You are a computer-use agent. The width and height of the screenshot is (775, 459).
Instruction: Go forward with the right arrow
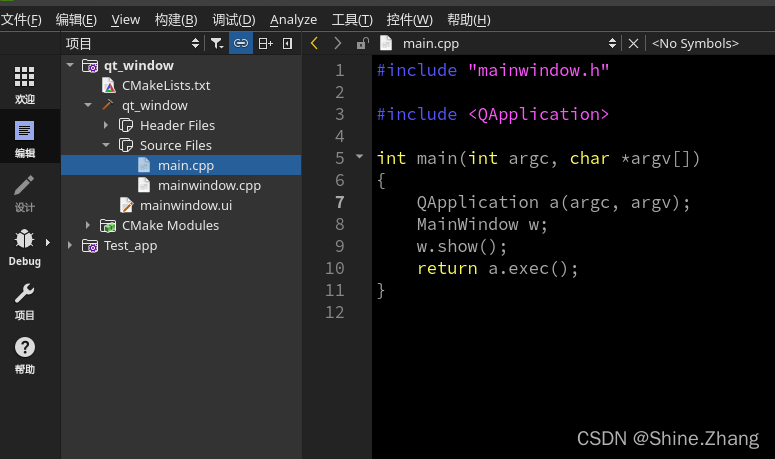point(338,43)
